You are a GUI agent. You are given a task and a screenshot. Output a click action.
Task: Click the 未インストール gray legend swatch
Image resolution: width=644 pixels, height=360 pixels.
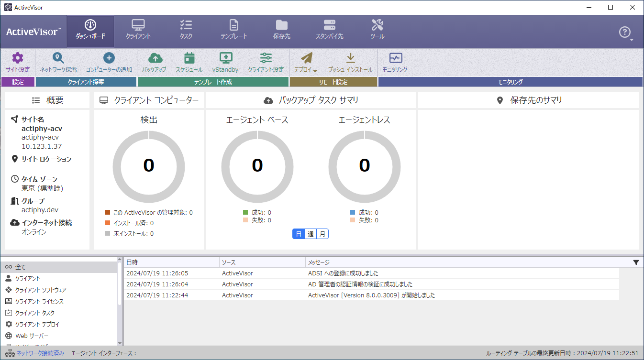[108, 233]
